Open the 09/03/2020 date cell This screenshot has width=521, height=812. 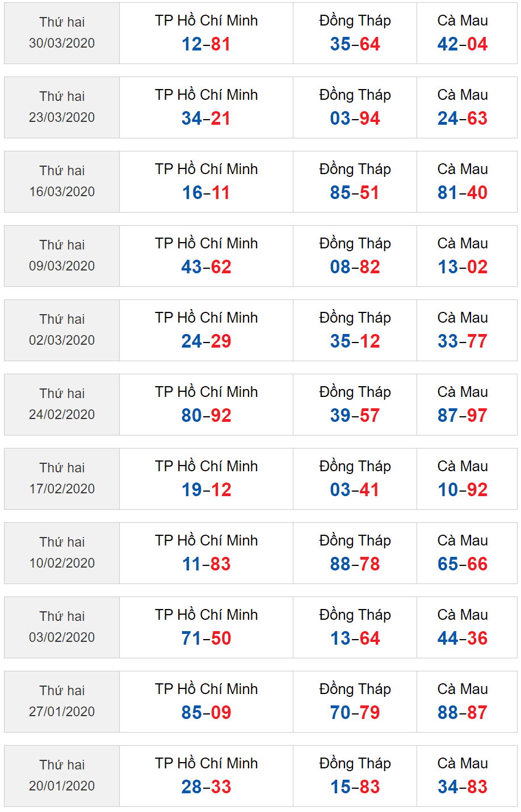point(62,256)
